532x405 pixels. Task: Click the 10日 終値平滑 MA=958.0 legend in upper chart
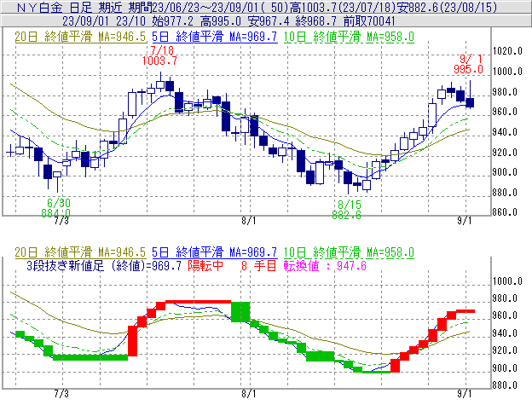coord(349,37)
